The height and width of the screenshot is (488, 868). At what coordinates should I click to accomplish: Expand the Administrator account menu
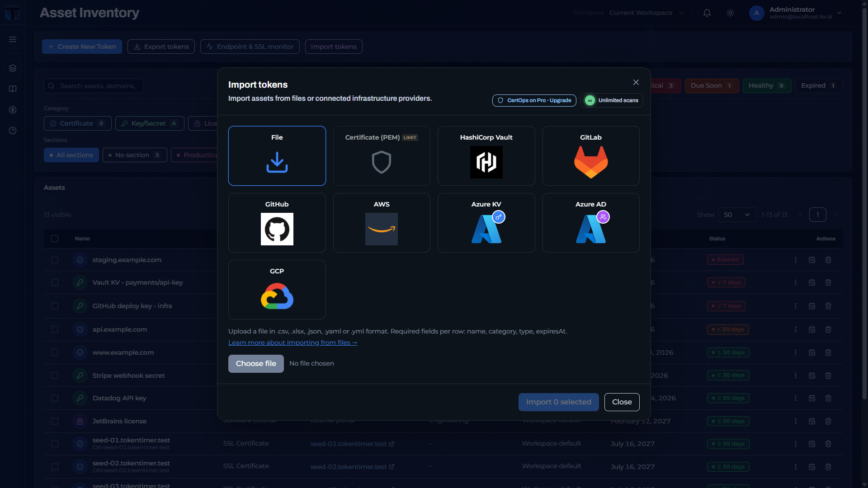click(x=796, y=13)
